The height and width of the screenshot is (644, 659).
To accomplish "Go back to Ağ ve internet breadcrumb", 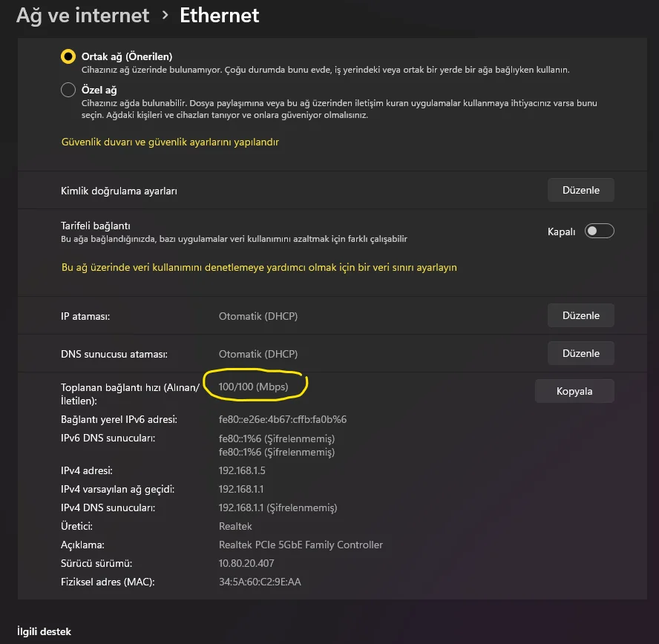I will pyautogui.click(x=83, y=16).
